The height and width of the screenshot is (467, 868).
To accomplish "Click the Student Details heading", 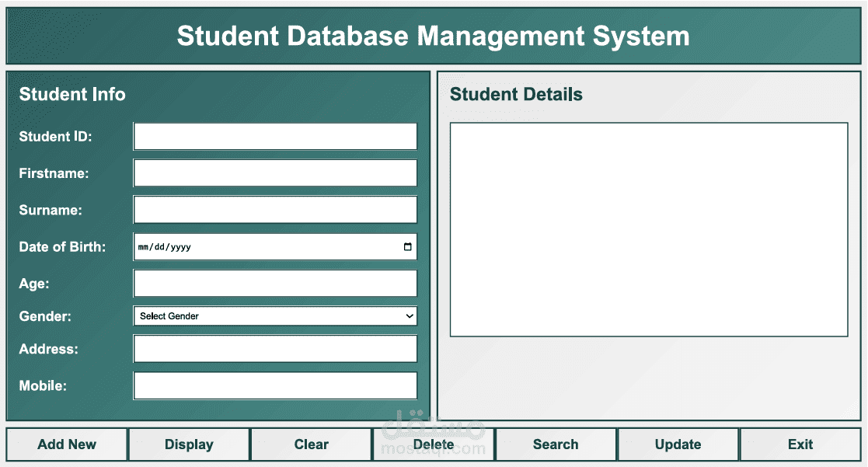I will 516,94.
